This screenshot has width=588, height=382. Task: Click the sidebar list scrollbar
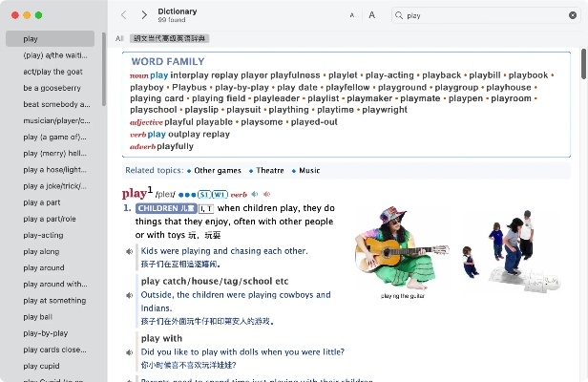tap(104, 70)
